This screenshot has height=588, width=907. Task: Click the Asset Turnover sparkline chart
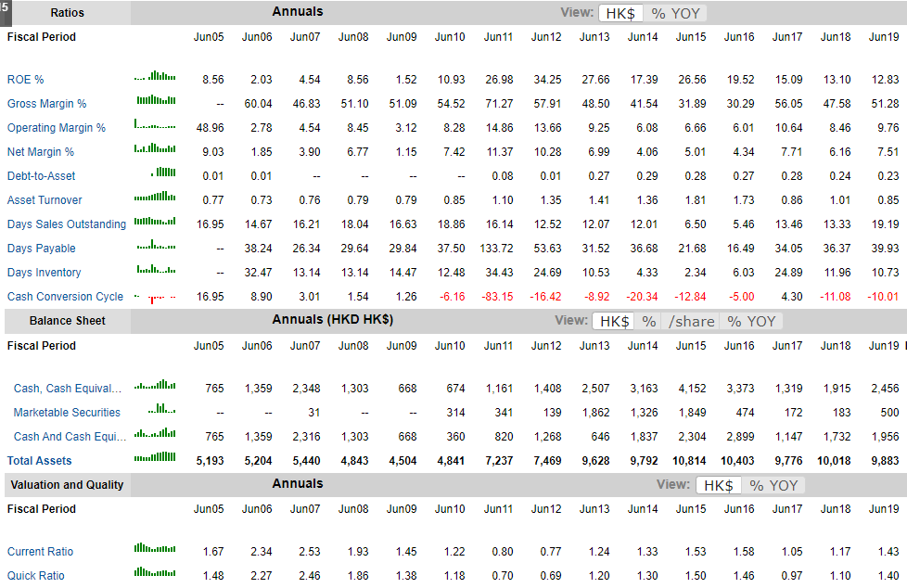pos(155,197)
